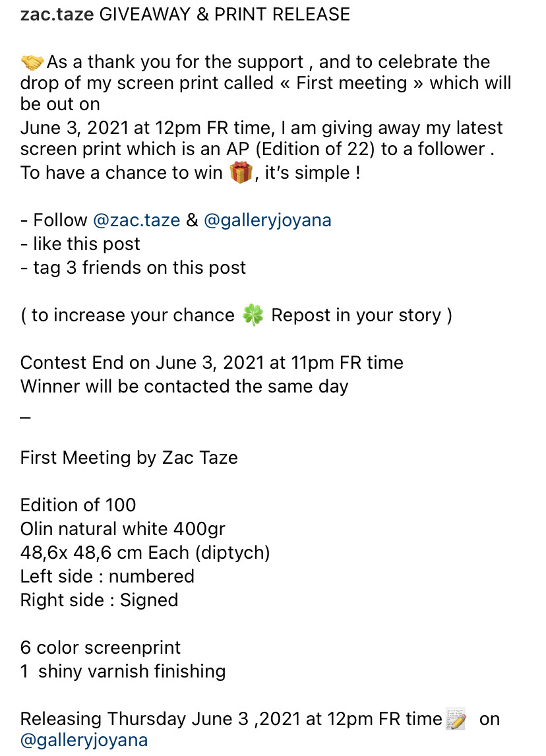
Task: Click the four-leaf clover emoji
Action: click(x=253, y=315)
